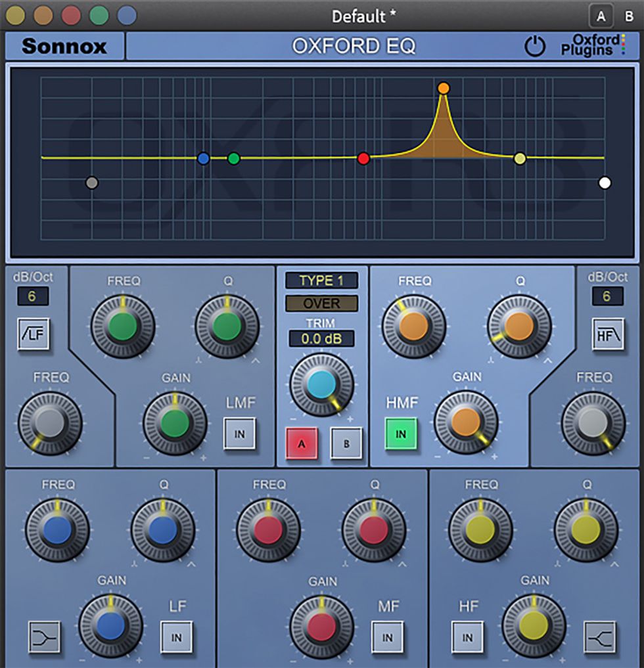Screen dimensions: 644x668
Task: Select the B preset slot in title bar
Action: [629, 16]
